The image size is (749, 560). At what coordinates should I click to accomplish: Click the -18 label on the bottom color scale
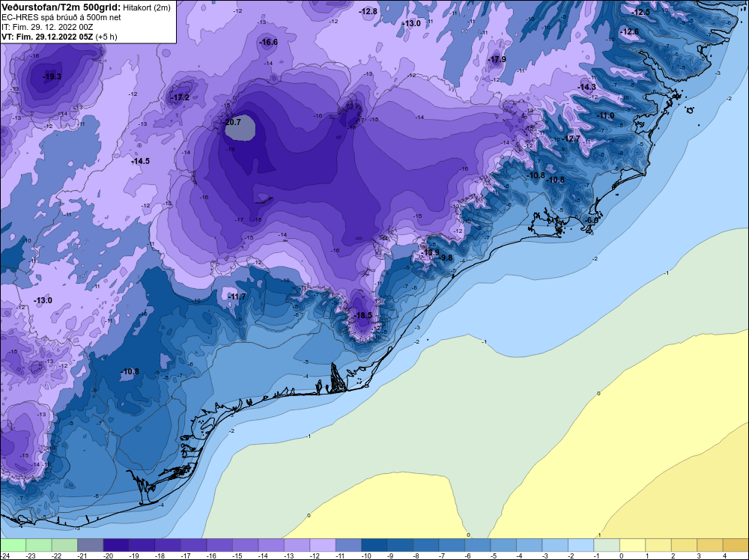160,556
